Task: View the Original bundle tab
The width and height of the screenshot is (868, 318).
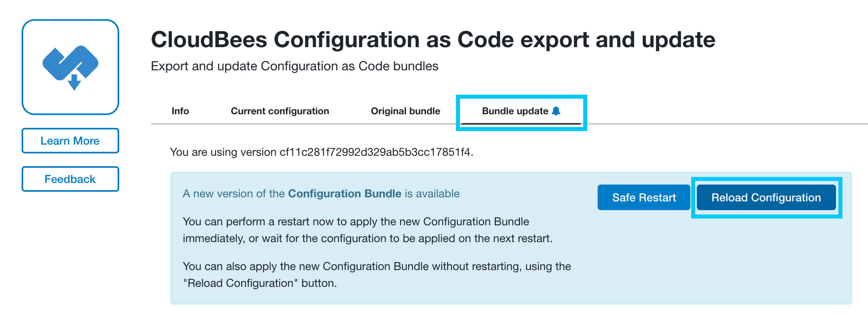Action: pos(405,111)
